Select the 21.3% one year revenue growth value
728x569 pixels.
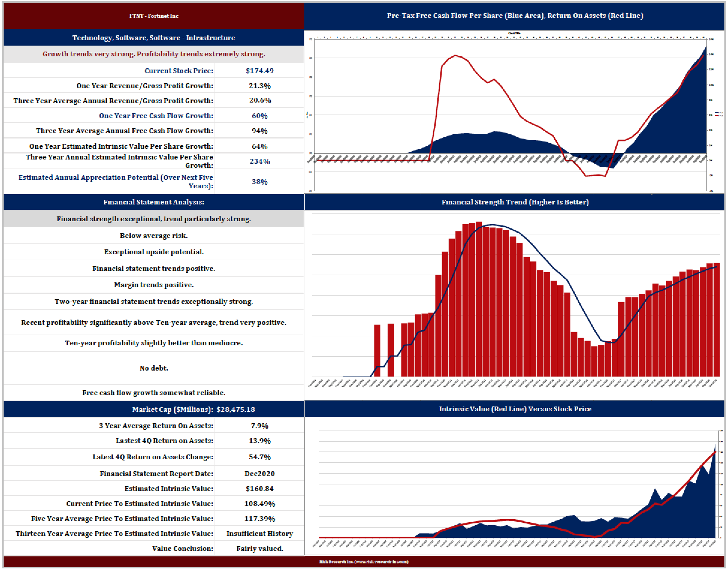click(x=260, y=86)
